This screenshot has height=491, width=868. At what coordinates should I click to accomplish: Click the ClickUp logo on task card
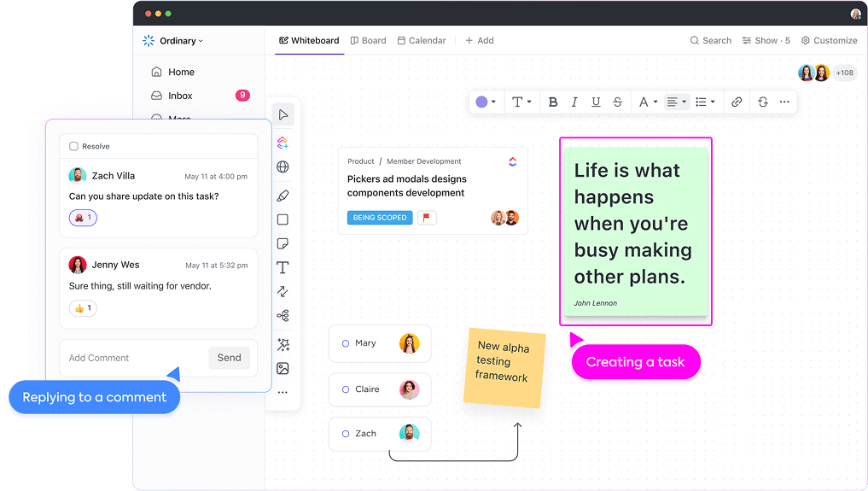click(x=513, y=161)
